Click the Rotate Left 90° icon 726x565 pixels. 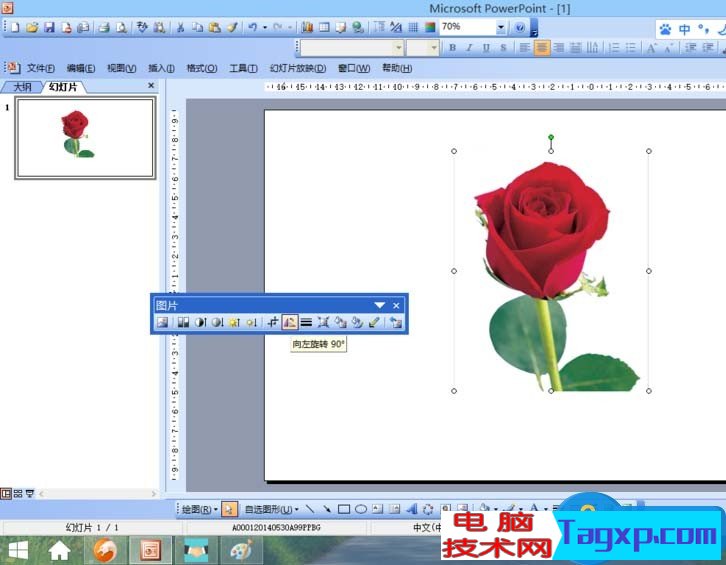tap(289, 323)
